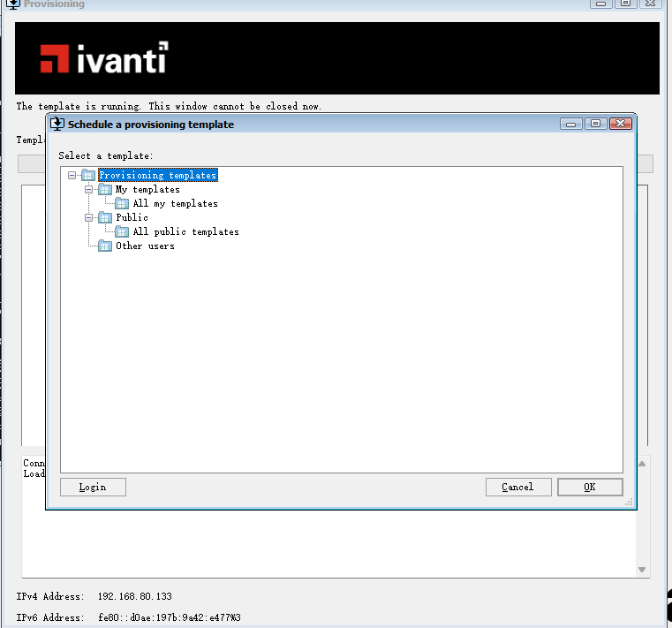Click the Other users folder icon

coord(105,246)
